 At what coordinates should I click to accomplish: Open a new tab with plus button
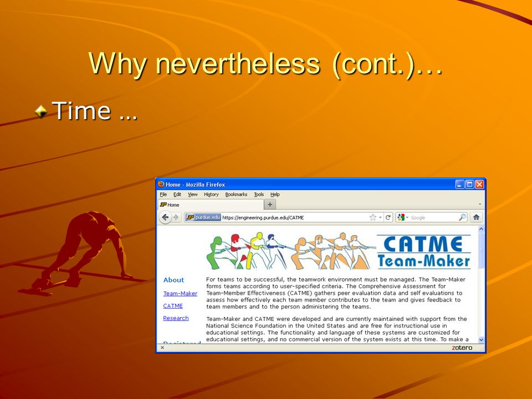coord(270,204)
